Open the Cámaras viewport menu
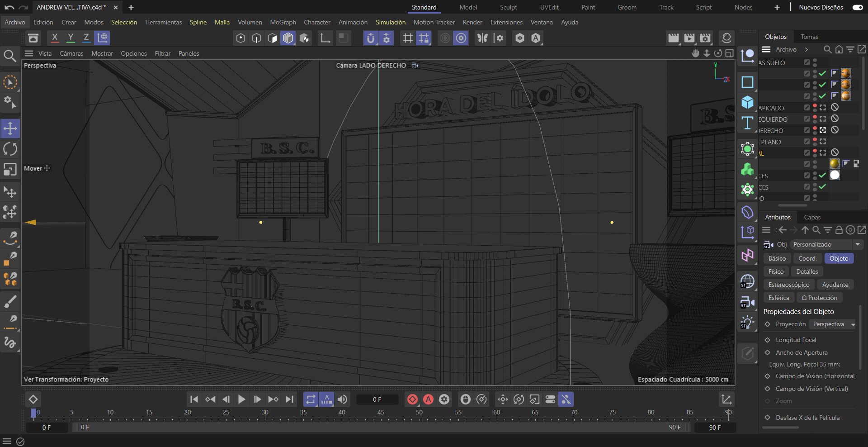This screenshot has height=447, width=868. coord(71,53)
